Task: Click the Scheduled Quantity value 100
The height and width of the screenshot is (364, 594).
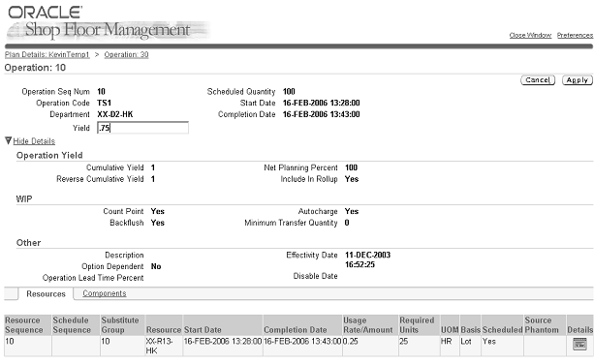Action: (x=289, y=92)
